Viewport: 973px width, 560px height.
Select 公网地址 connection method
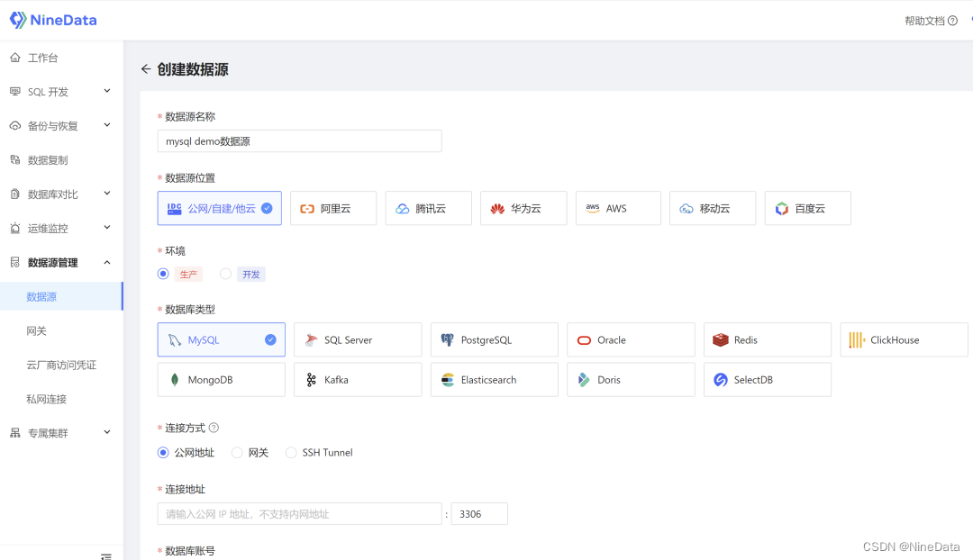coord(163,453)
